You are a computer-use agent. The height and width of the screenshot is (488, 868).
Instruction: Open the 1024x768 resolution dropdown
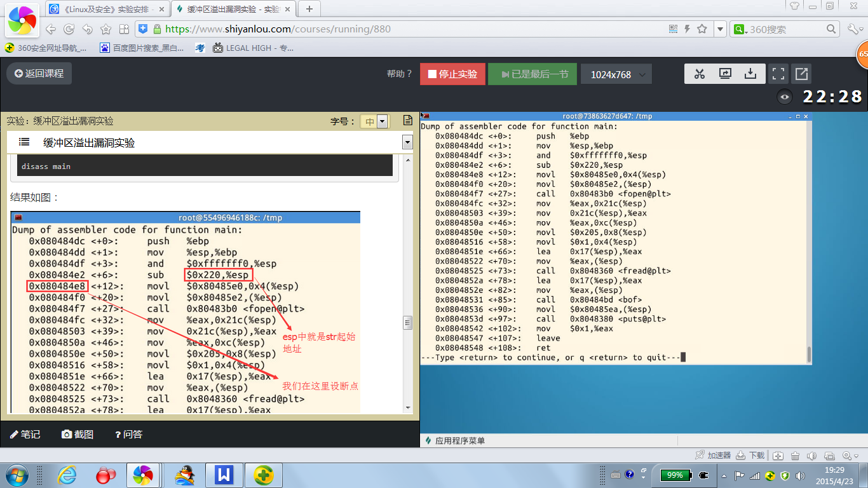[x=616, y=74]
